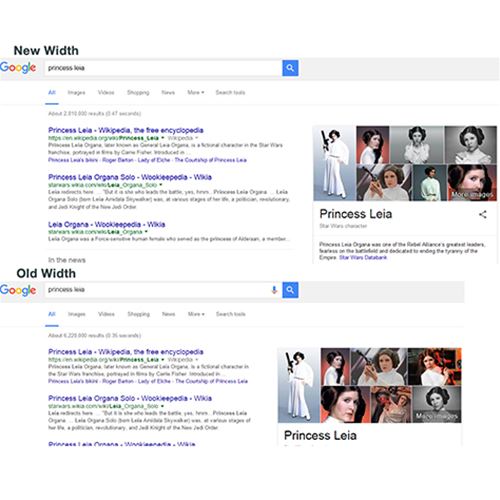Open 'Roger Barton' sitelink in Old Width
The width and height of the screenshot is (500, 500).
coord(118,381)
